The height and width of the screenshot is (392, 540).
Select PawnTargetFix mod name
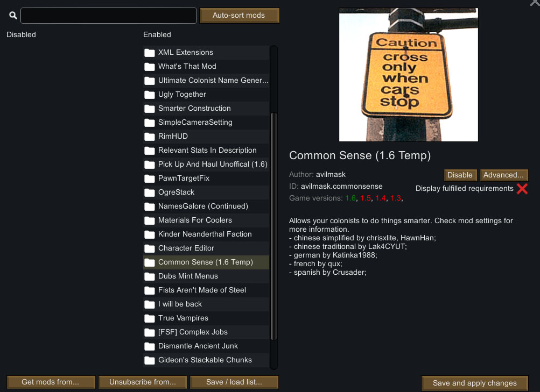(184, 178)
